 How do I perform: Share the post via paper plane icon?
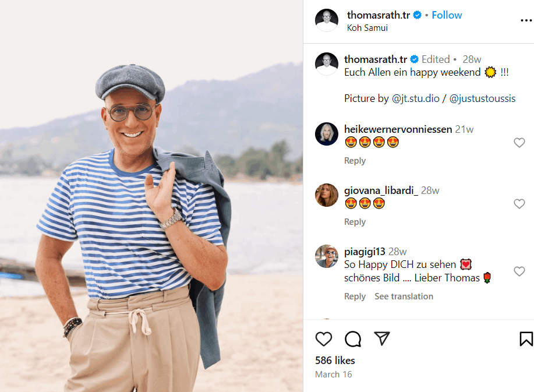[382, 339]
